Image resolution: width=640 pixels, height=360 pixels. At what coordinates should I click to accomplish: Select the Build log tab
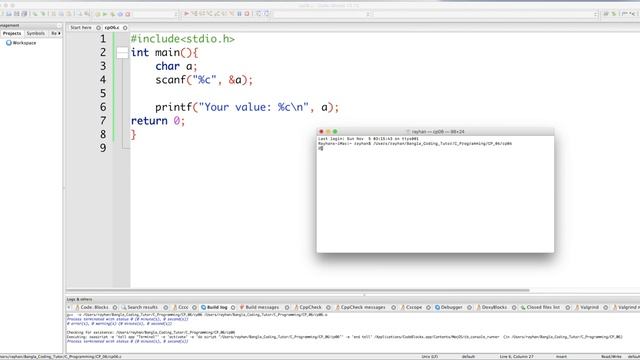(x=217, y=307)
